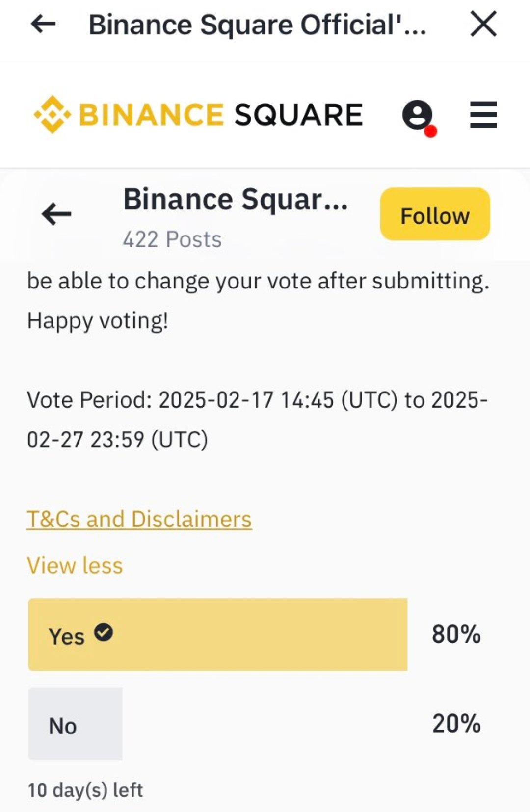Go back using arrow beside Binance Square profile
This screenshot has height=812, width=530.
[57, 214]
